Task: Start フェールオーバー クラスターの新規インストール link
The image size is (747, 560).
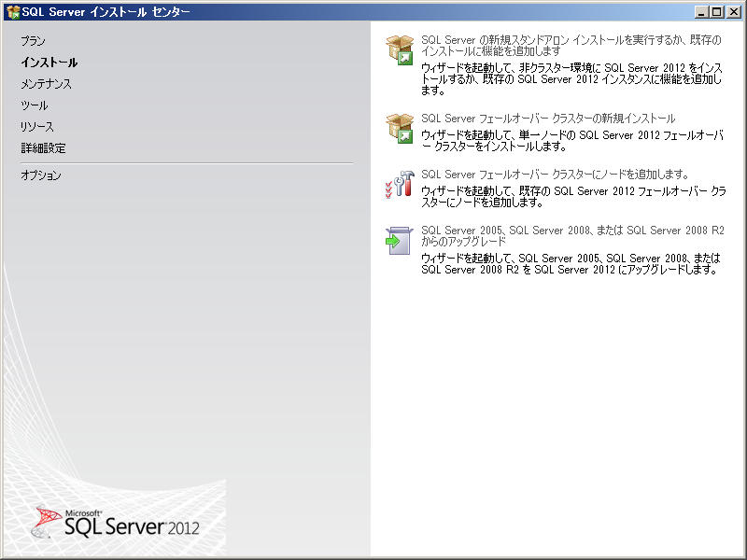Action: [x=548, y=119]
